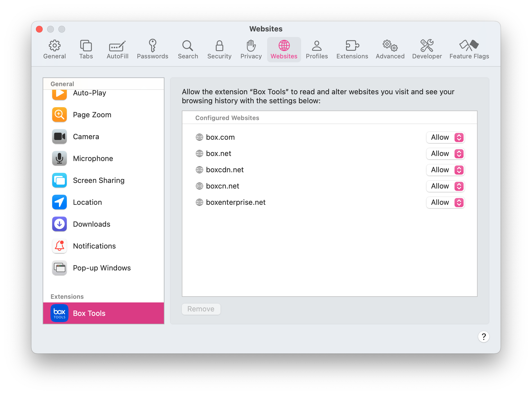Viewport: 532px width, 395px height.
Task: Open the Extensions puzzle piece pane
Action: (x=352, y=46)
